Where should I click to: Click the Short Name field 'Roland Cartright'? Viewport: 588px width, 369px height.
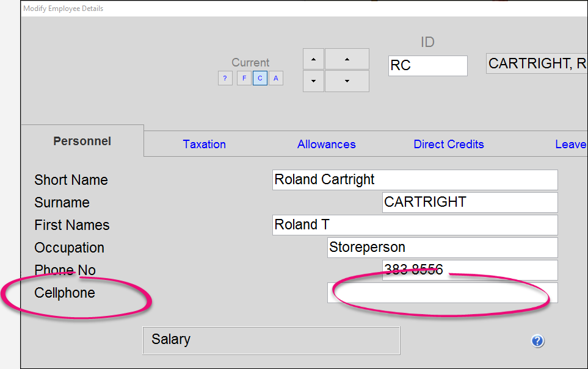(x=415, y=180)
